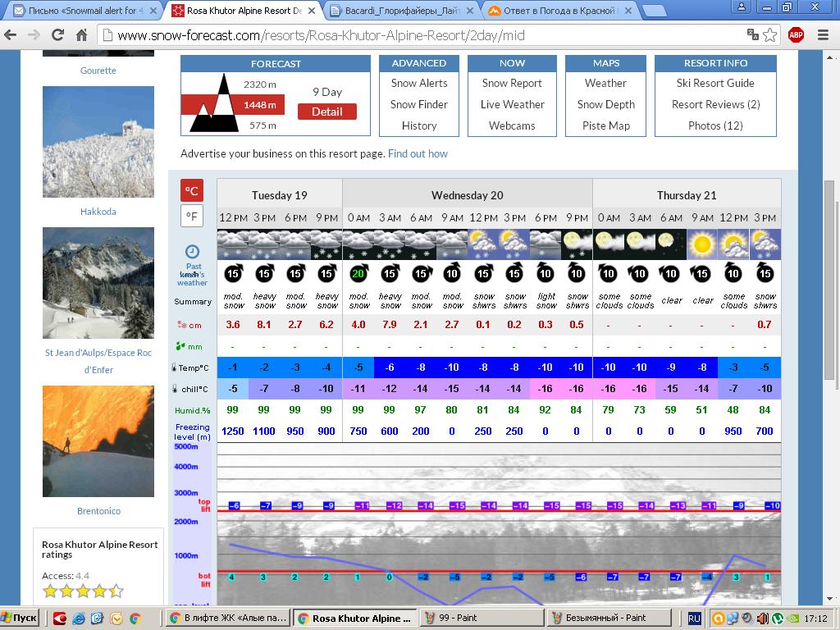Open the History link
This screenshot has height=630, width=840.
[x=419, y=126]
